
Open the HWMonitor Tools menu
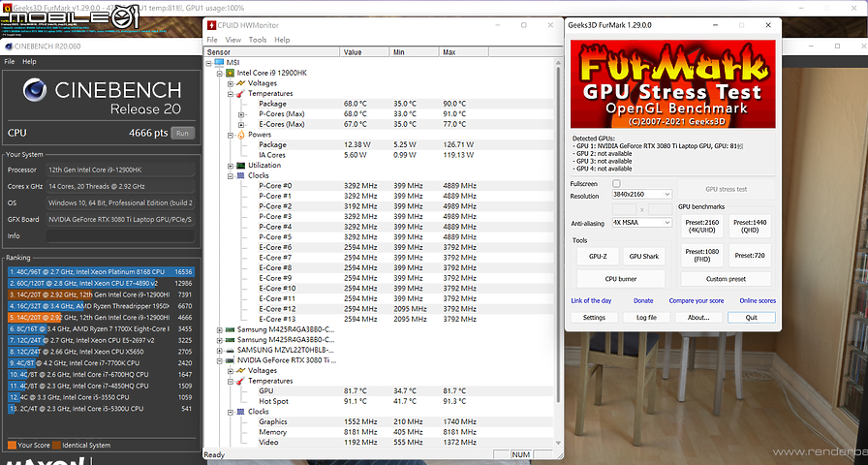258,40
